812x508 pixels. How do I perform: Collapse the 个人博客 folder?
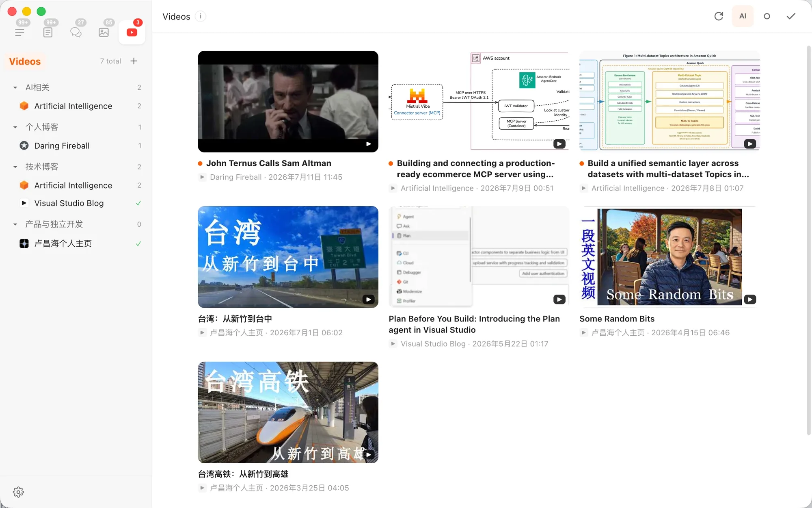(15, 127)
